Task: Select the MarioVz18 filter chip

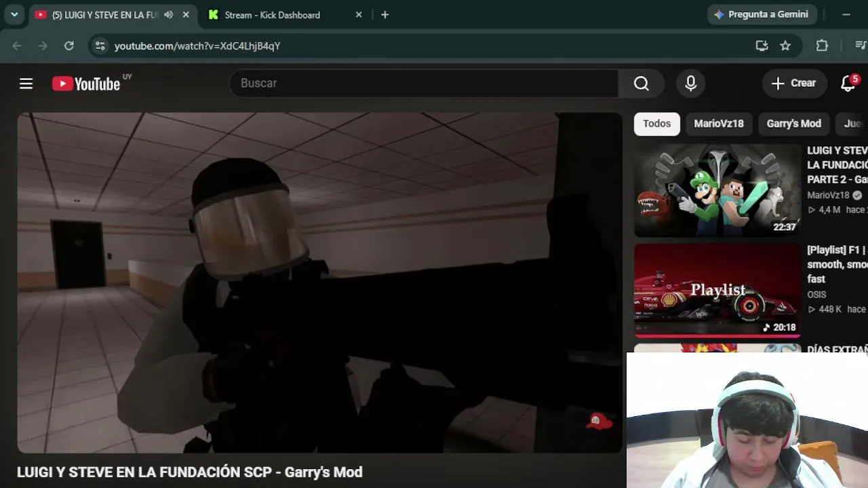Action: click(719, 123)
